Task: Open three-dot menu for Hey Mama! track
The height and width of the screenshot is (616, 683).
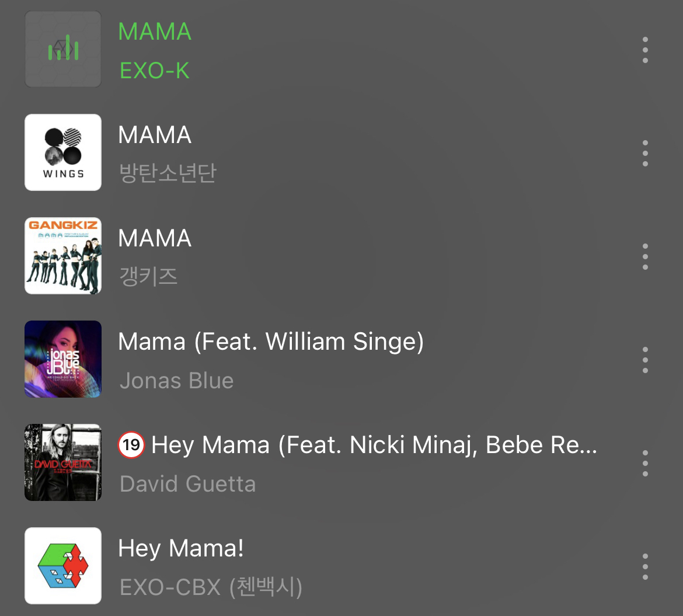Action: pyautogui.click(x=645, y=566)
